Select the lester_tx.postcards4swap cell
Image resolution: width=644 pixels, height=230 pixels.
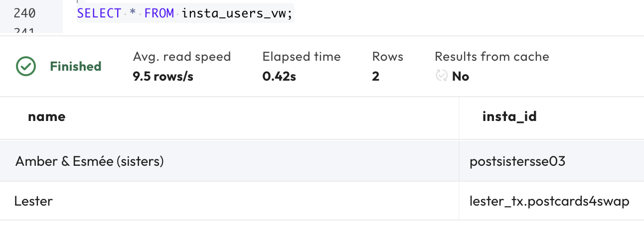(549, 201)
